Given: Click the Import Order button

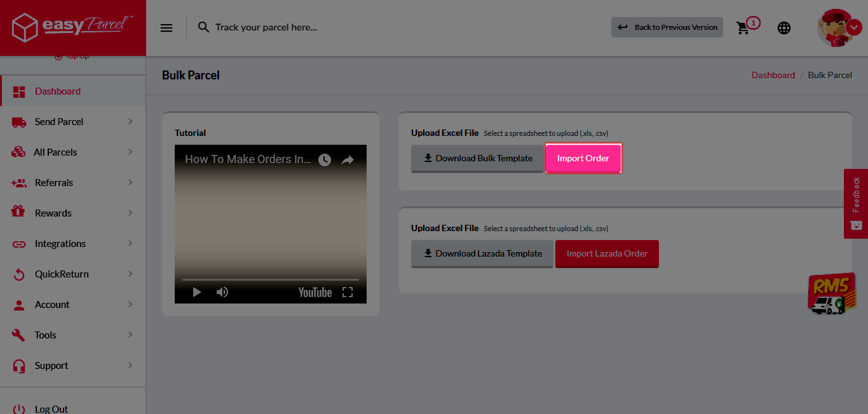Looking at the screenshot, I should tap(583, 159).
